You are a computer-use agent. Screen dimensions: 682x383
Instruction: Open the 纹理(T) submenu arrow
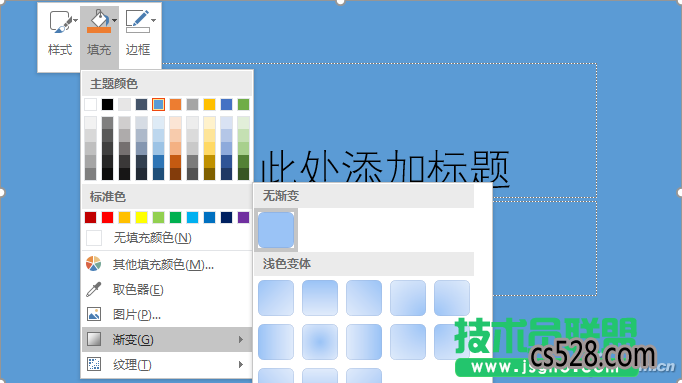[241, 364]
